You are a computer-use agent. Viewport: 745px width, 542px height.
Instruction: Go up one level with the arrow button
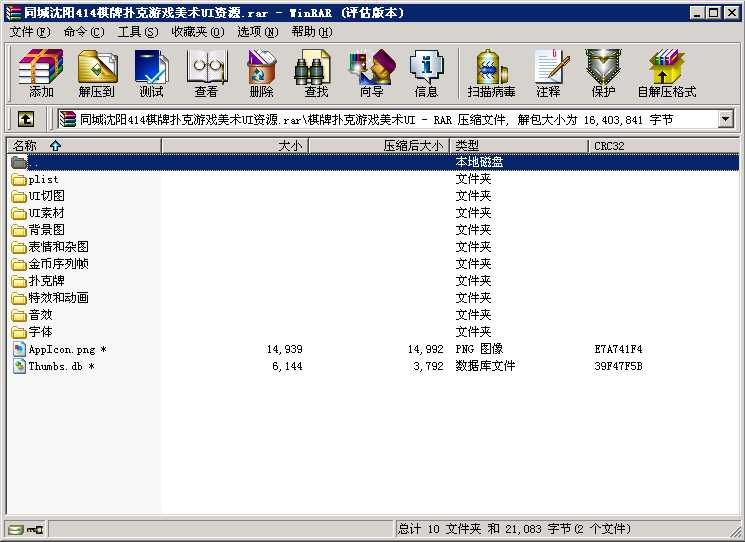(x=26, y=119)
